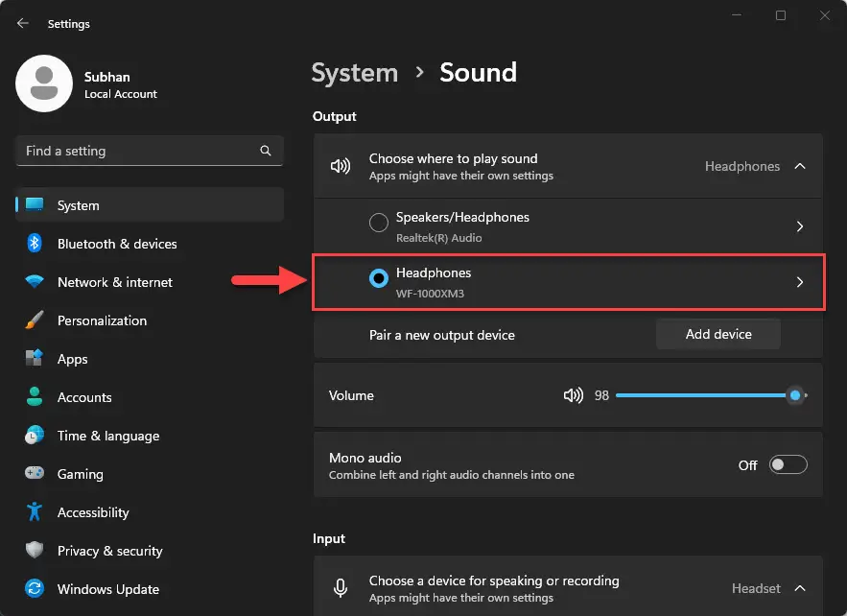Image resolution: width=847 pixels, height=616 pixels.
Task: Click the 'Output' section heading
Action: tap(335, 116)
